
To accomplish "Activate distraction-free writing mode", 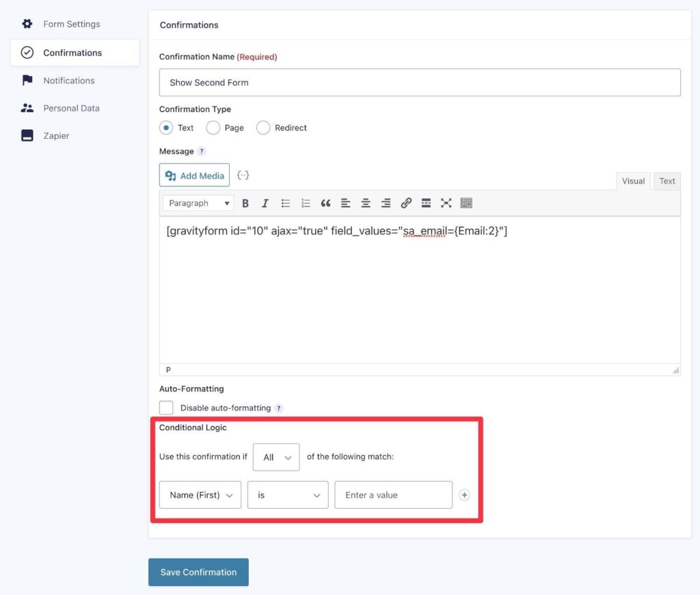I will (x=446, y=202).
